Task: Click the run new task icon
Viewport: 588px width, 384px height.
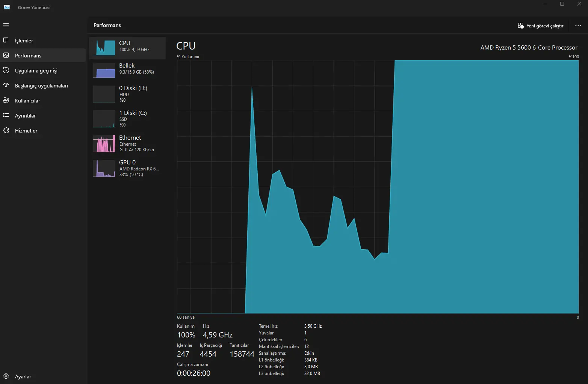Action: click(521, 26)
